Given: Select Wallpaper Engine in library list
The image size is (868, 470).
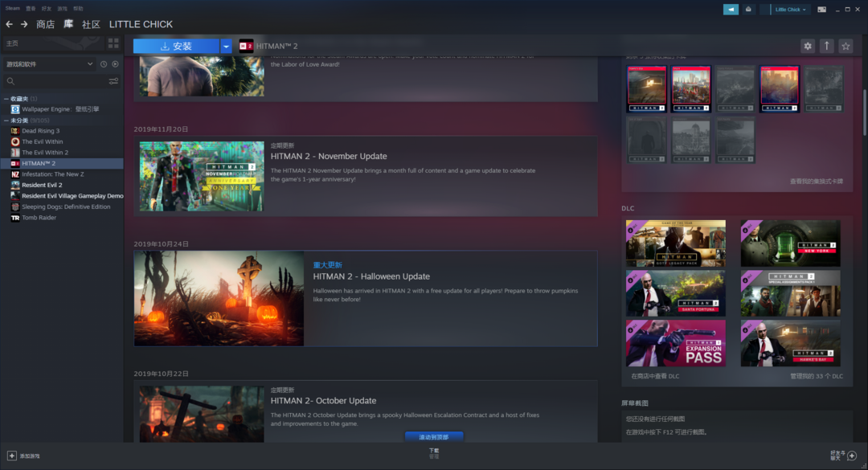Looking at the screenshot, I should (61, 109).
